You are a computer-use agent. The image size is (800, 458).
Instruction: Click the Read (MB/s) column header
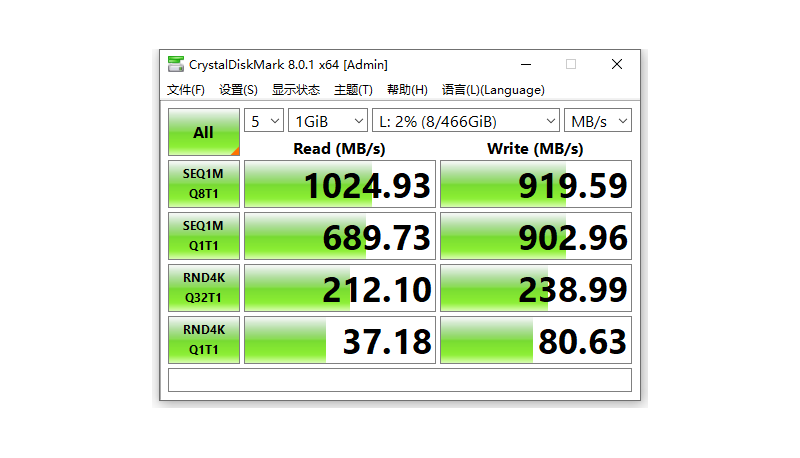[339, 148]
